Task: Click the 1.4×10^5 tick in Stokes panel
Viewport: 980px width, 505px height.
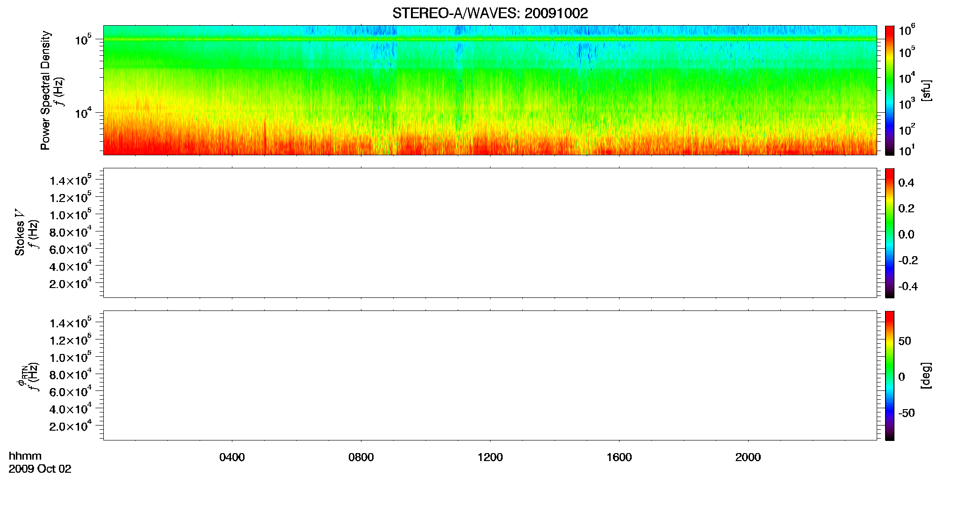Action: (x=71, y=180)
